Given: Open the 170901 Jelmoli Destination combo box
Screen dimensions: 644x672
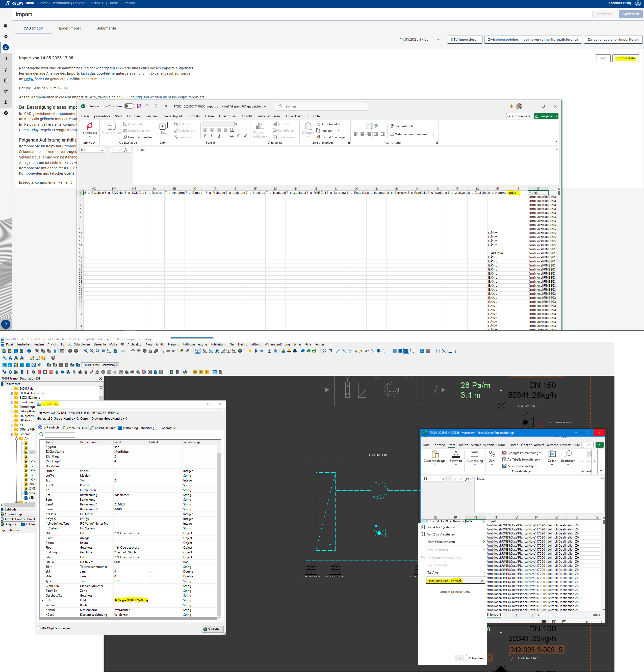Looking at the screenshot, I should pyautogui.click(x=117, y=365).
